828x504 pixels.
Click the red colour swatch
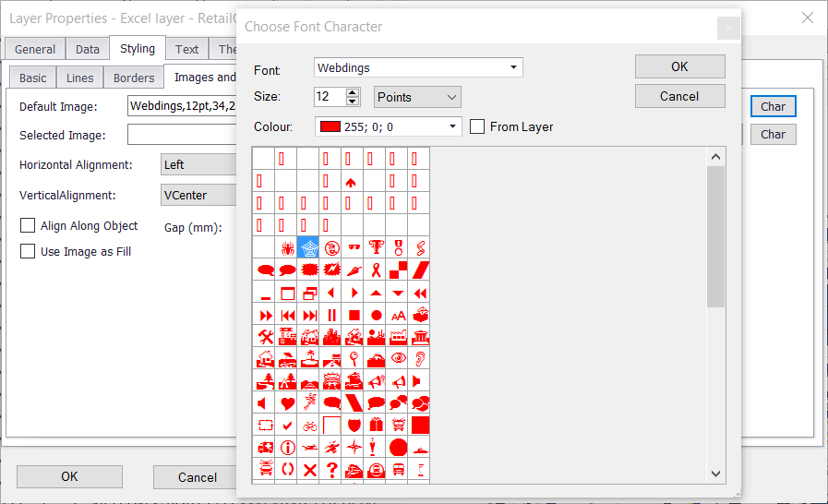click(328, 126)
